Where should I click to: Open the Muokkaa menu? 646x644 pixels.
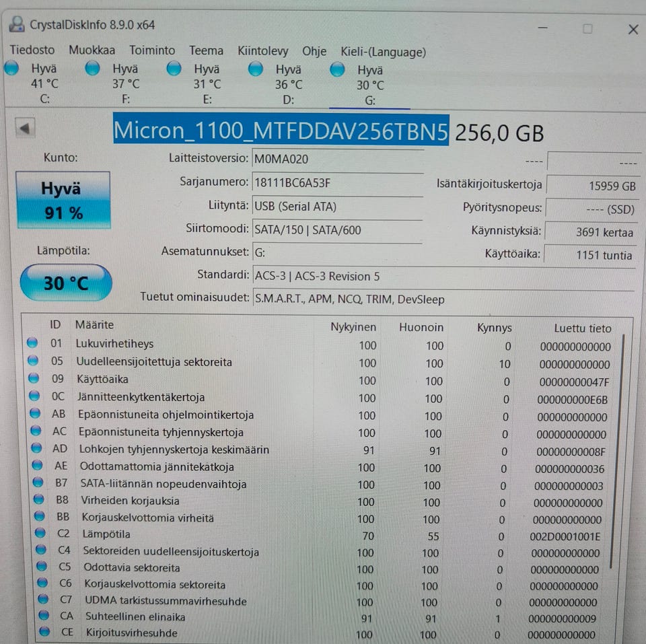click(92, 50)
